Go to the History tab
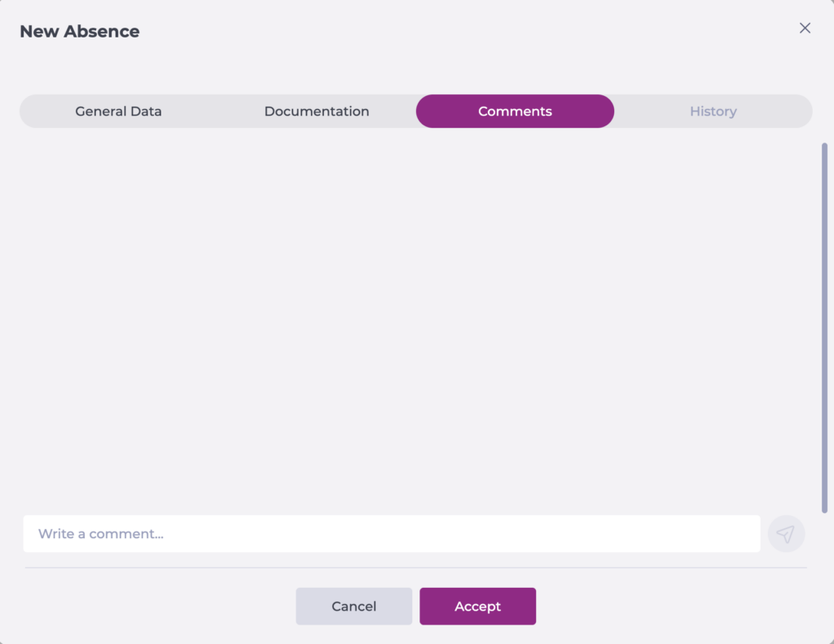This screenshot has width=834, height=644. pos(713,112)
